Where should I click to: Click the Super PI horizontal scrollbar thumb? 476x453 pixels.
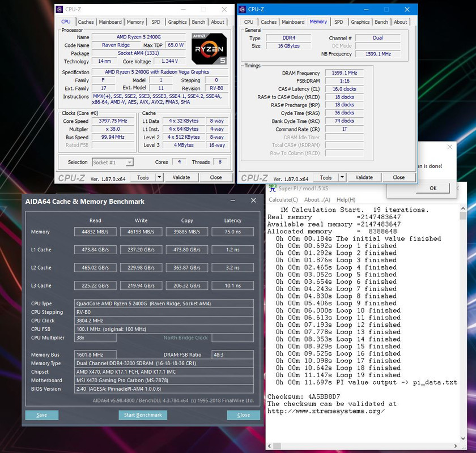click(x=277, y=446)
